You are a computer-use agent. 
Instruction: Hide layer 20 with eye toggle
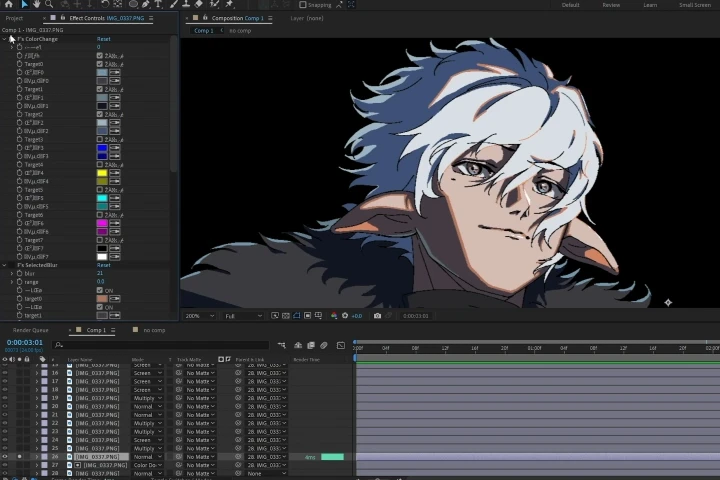pos(5,407)
